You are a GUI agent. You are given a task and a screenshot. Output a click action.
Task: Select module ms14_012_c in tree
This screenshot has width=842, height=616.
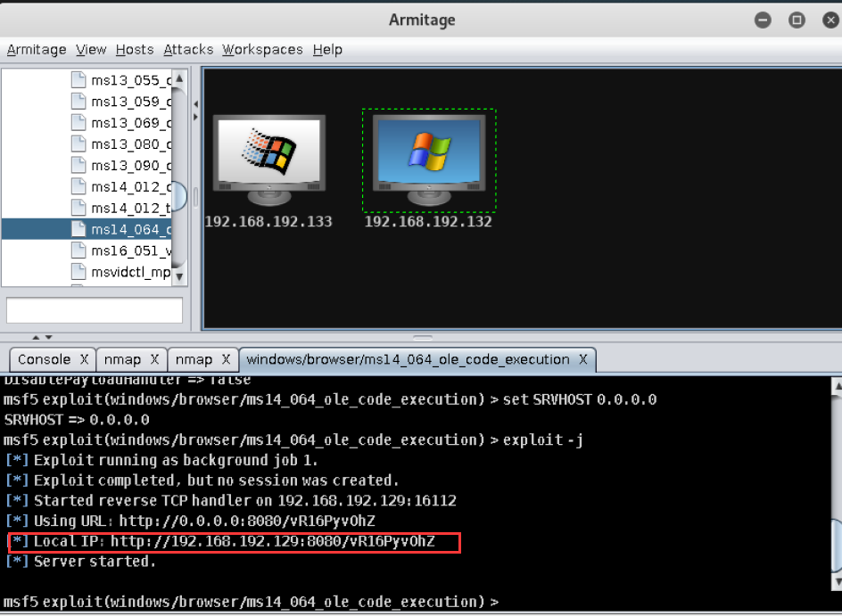(131, 186)
